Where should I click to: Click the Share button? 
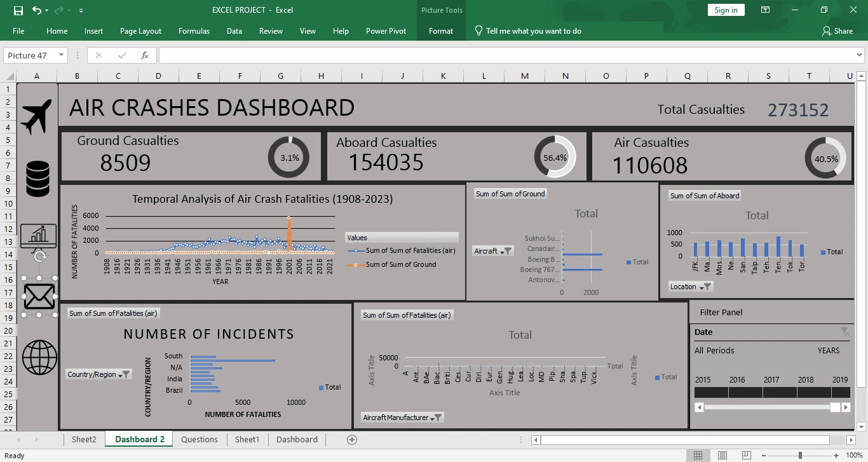[837, 31]
